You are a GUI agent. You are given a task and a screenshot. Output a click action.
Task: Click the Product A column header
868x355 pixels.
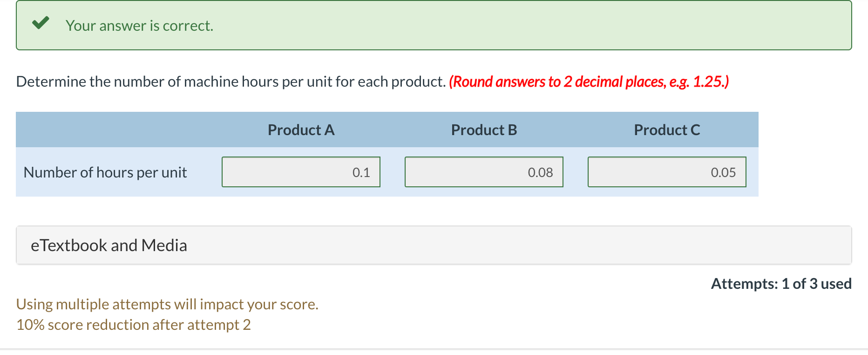pos(300,130)
